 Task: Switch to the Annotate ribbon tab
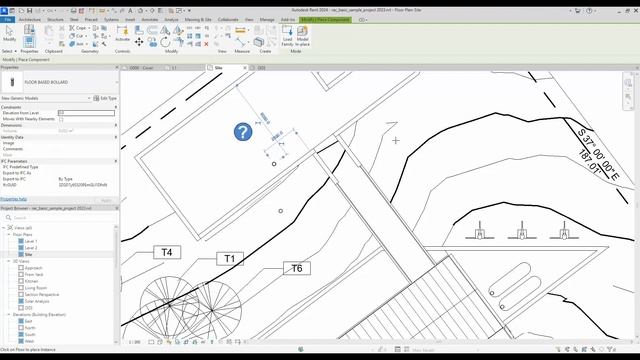pyautogui.click(x=150, y=20)
